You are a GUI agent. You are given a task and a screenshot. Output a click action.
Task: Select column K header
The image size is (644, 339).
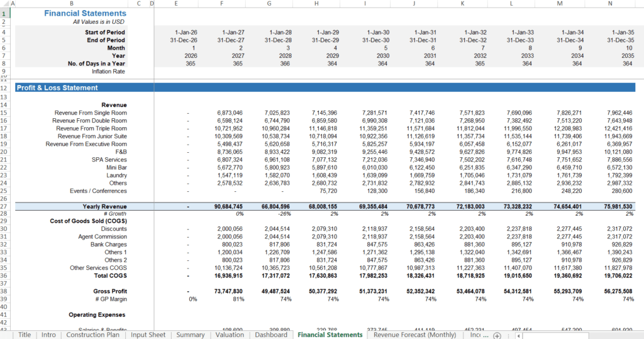pyautogui.click(x=462, y=4)
